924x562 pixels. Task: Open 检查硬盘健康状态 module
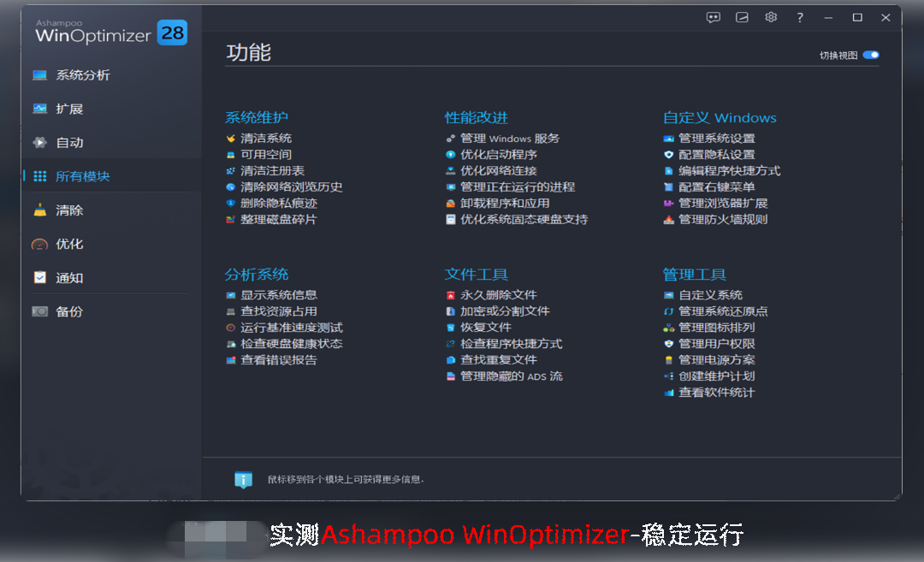click(x=291, y=344)
